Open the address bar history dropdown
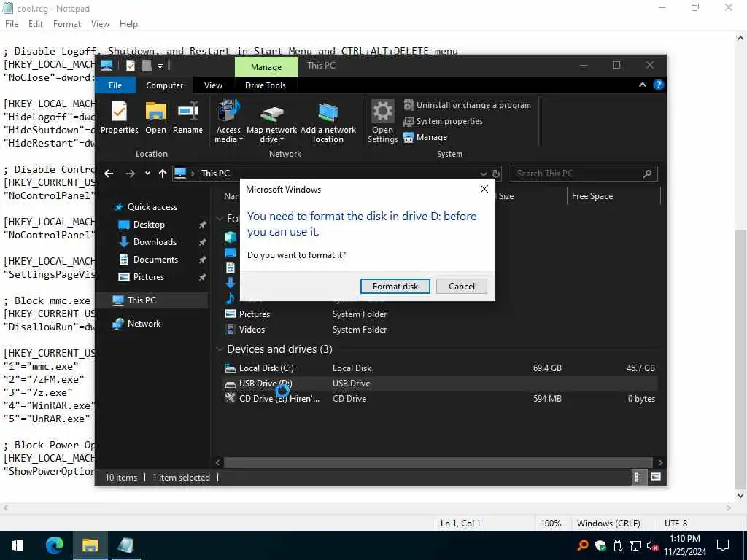747x560 pixels. 483,174
